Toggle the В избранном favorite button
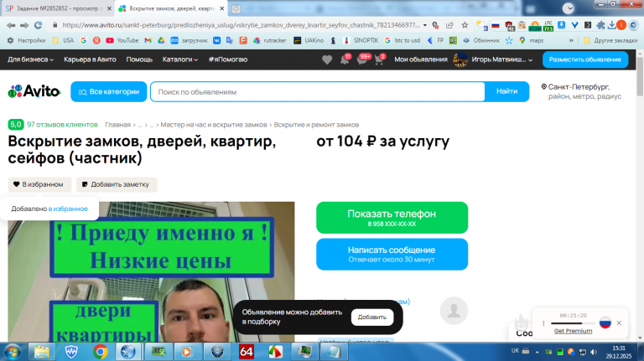Viewport: 644px width, 361px height. pyautogui.click(x=39, y=184)
